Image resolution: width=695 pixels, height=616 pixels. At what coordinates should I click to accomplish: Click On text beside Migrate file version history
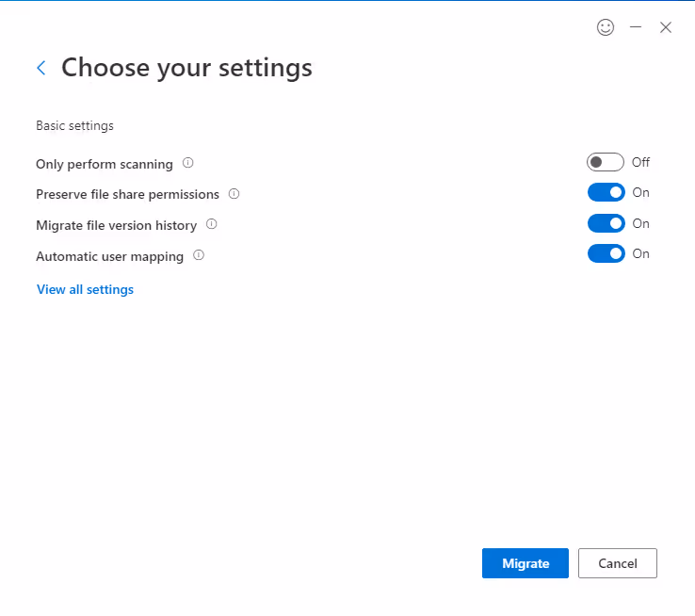tap(641, 223)
